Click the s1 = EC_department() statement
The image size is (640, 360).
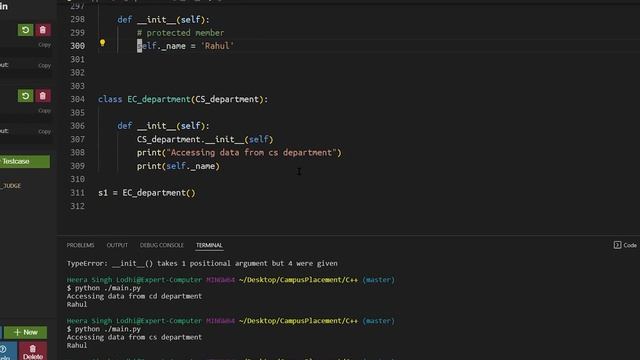pyautogui.click(x=147, y=193)
